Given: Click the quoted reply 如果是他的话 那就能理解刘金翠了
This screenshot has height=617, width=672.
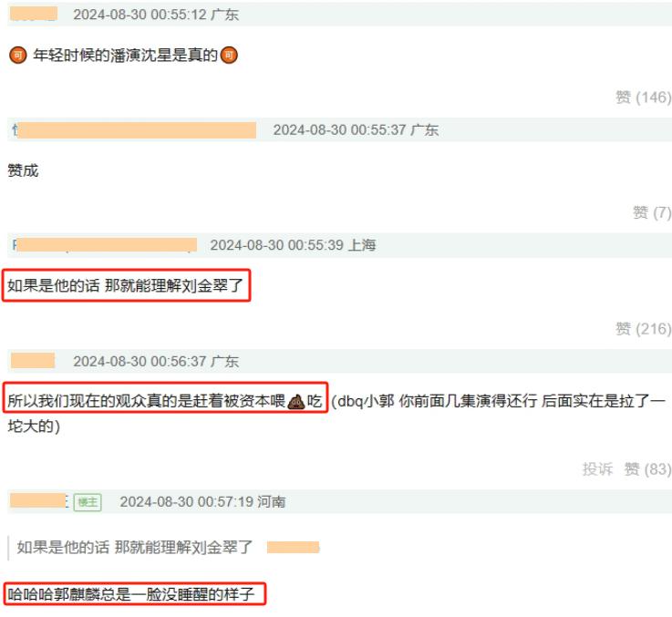Looking at the screenshot, I should point(135,548).
